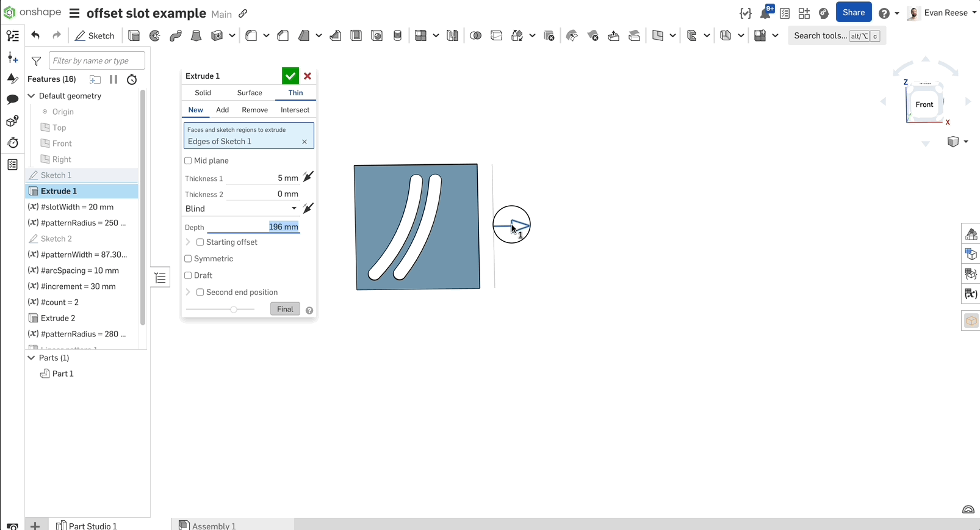Copy the document link icon
The width and height of the screenshot is (980, 530).
[243, 13]
